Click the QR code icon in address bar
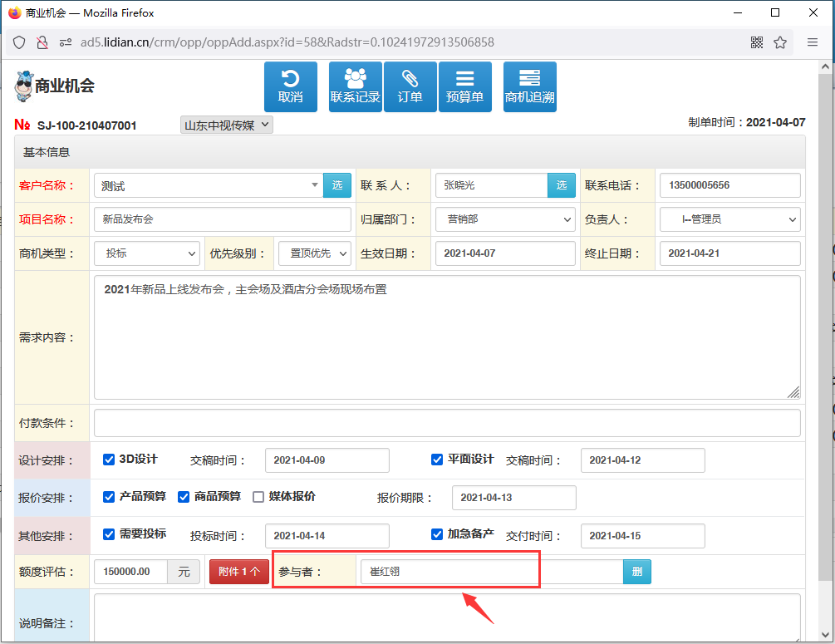This screenshot has width=835, height=644. click(x=757, y=42)
